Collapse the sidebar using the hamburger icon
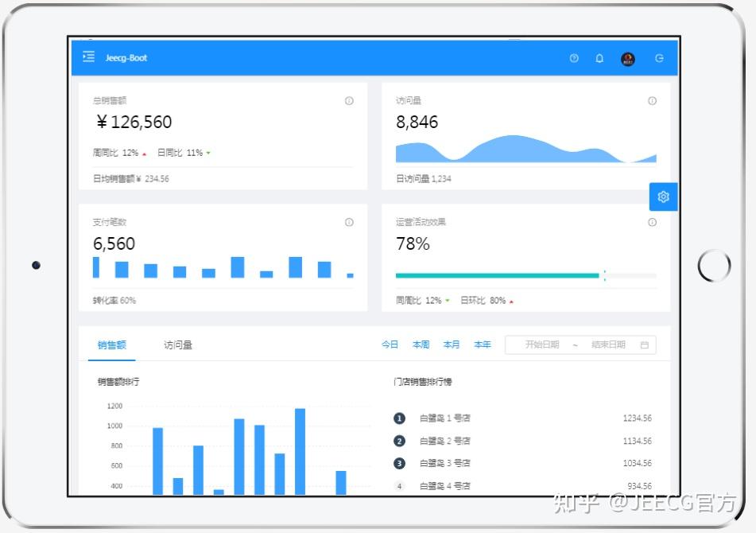The image size is (756, 533). point(88,56)
